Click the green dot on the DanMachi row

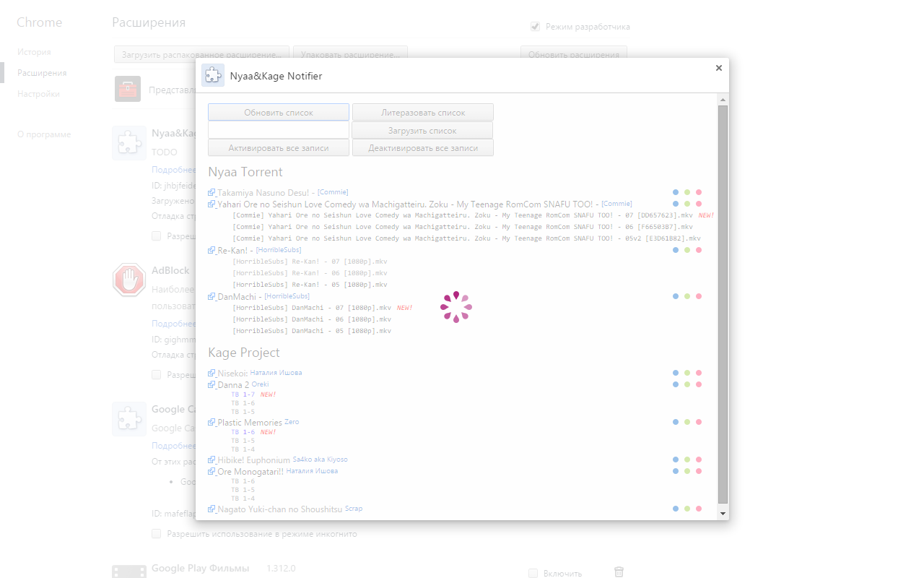click(x=687, y=296)
